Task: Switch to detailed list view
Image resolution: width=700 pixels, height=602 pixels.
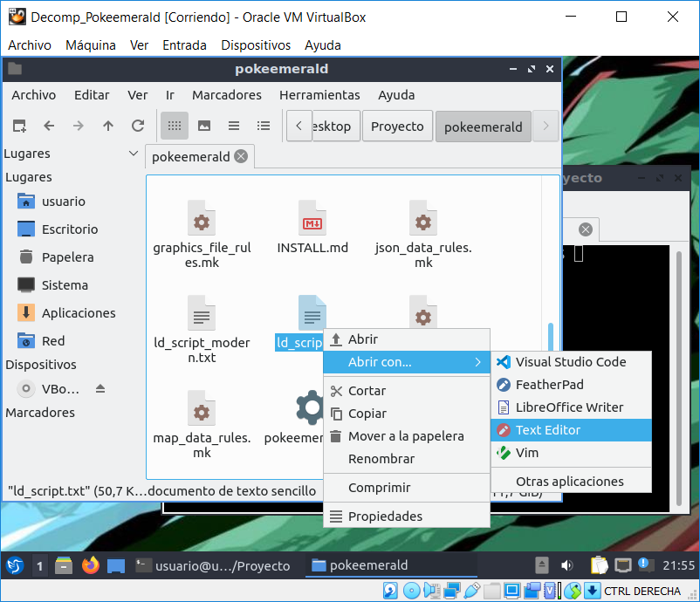Action: coord(264,126)
